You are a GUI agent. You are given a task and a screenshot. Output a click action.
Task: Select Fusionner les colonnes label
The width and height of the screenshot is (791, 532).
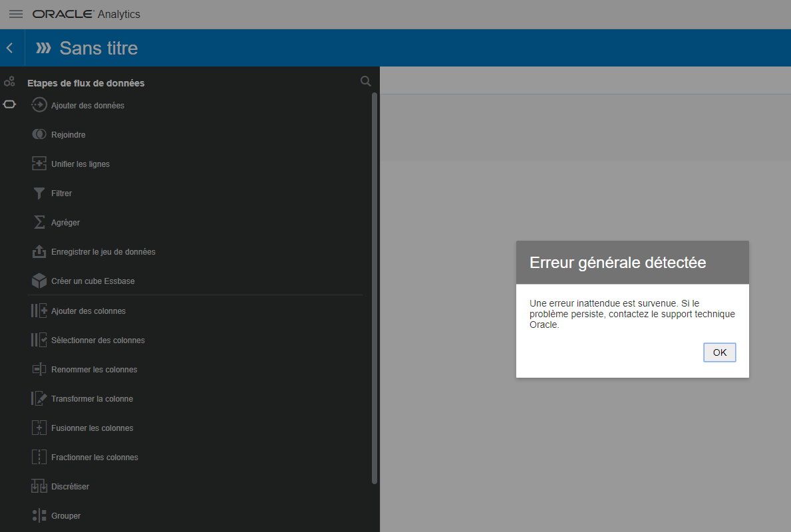coord(92,428)
